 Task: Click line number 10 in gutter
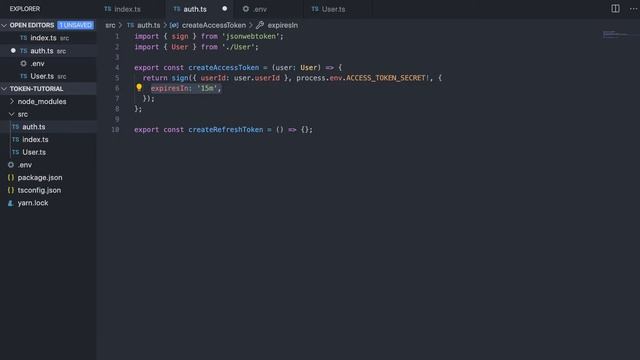pos(116,129)
